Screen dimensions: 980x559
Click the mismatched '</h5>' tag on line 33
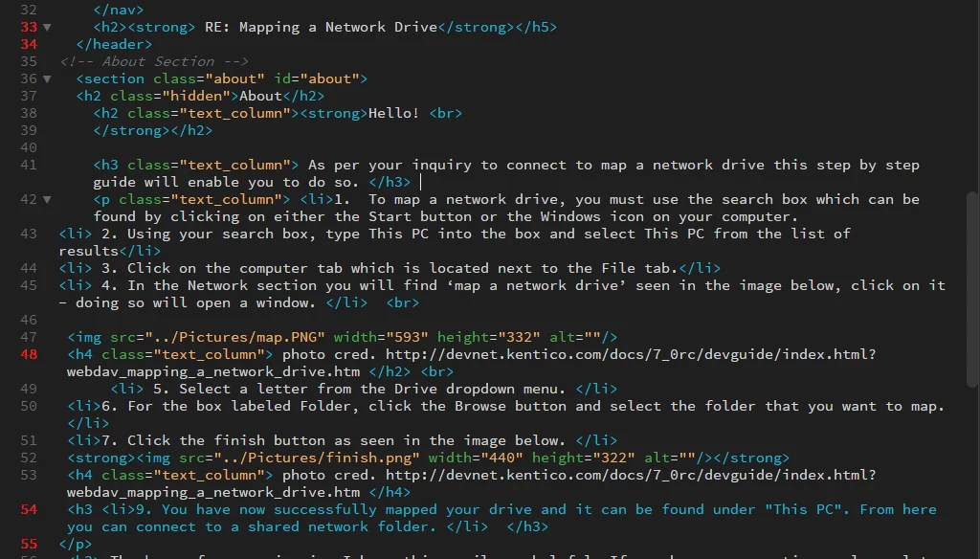pos(536,27)
